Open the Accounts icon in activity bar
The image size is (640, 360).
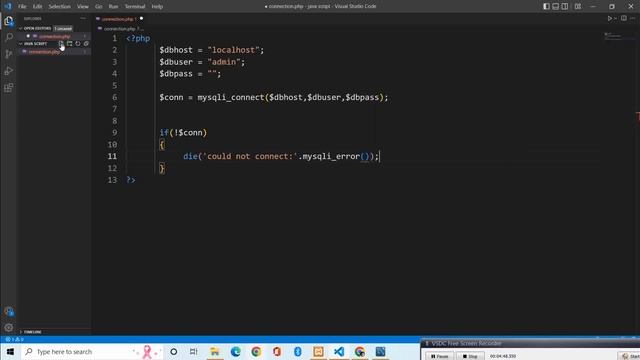(x=9, y=311)
